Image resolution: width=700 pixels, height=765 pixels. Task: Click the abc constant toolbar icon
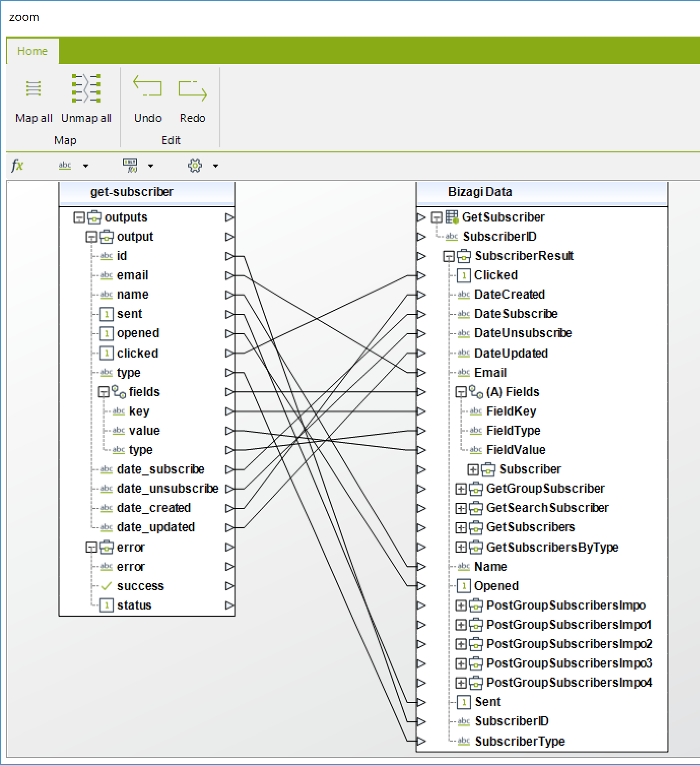click(65, 165)
